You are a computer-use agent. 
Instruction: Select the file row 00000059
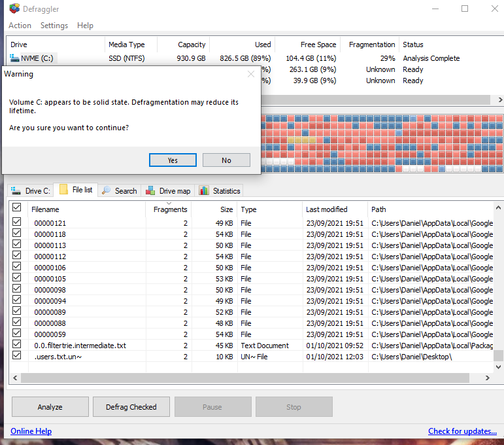pos(252,334)
